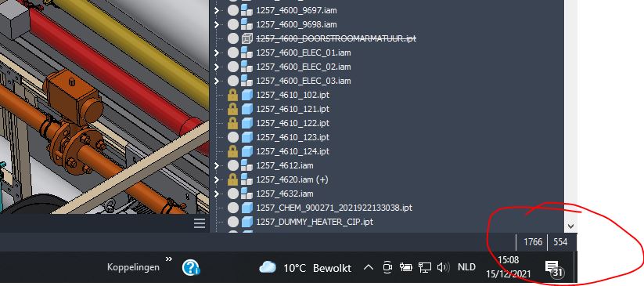Viewport: 644px width, 286px height.
Task: Select 1257_4610_121.ipt in the browser
Action: point(293,109)
